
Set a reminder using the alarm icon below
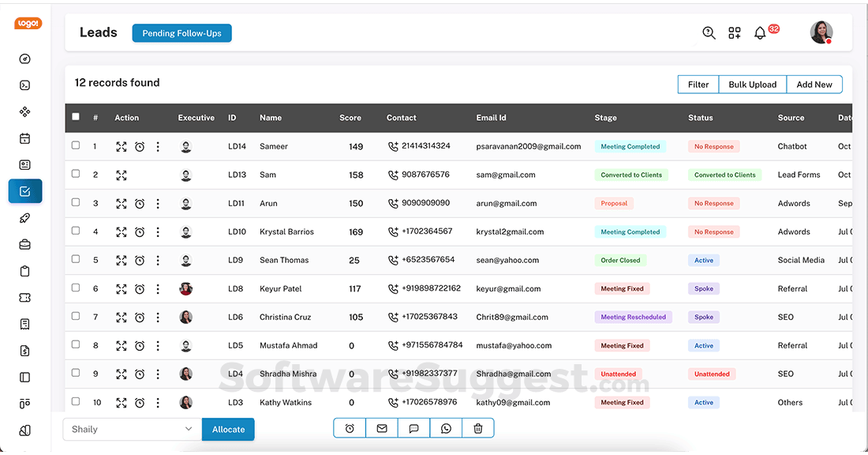click(349, 428)
